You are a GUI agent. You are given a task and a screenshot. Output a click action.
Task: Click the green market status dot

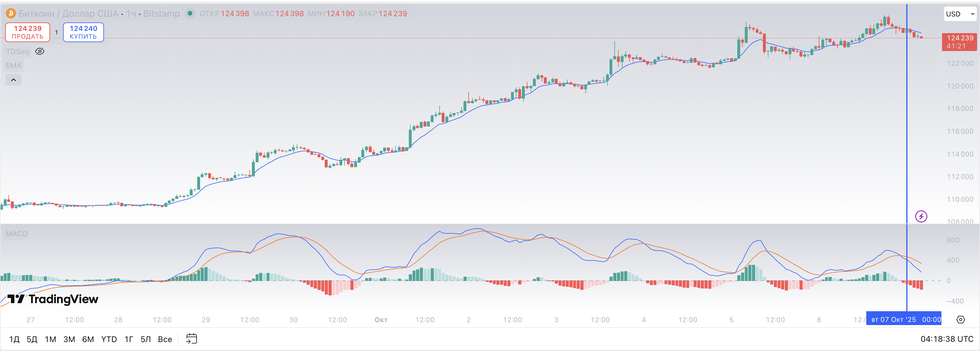[190, 14]
